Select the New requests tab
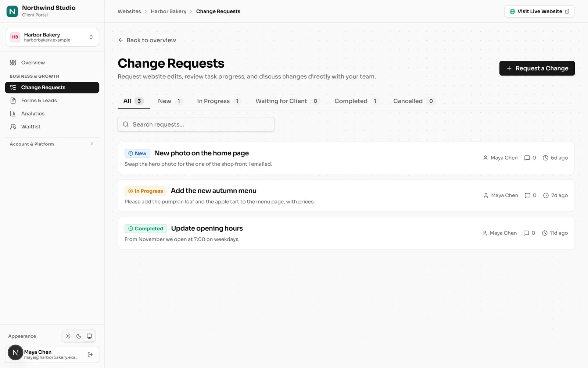 click(x=170, y=101)
